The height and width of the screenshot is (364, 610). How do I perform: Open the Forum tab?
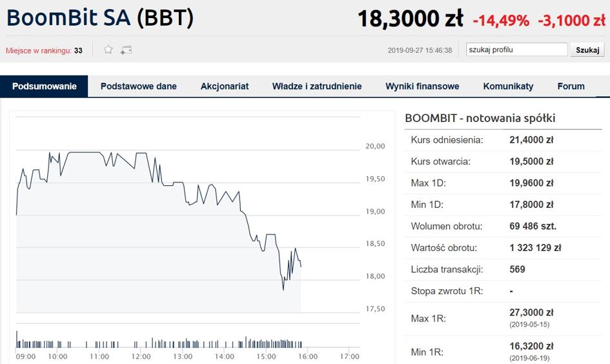pos(571,86)
